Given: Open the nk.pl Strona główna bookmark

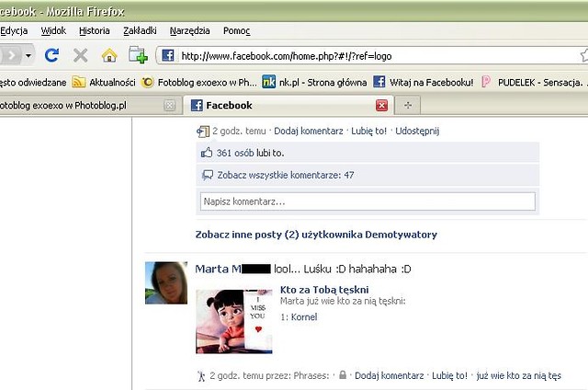Looking at the screenshot, I should click(x=314, y=82).
